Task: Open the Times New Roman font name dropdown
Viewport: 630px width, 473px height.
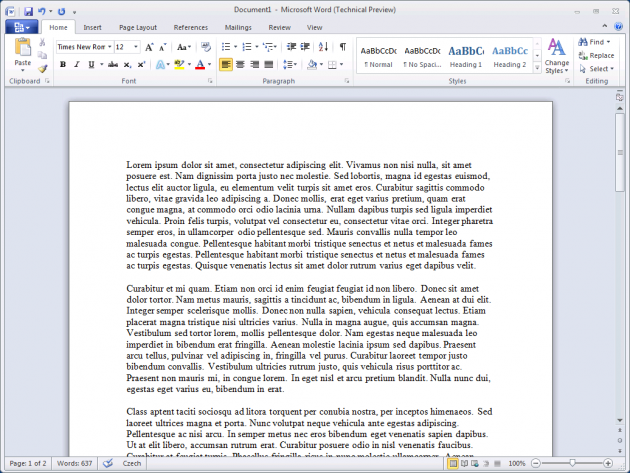Action: click(109, 47)
